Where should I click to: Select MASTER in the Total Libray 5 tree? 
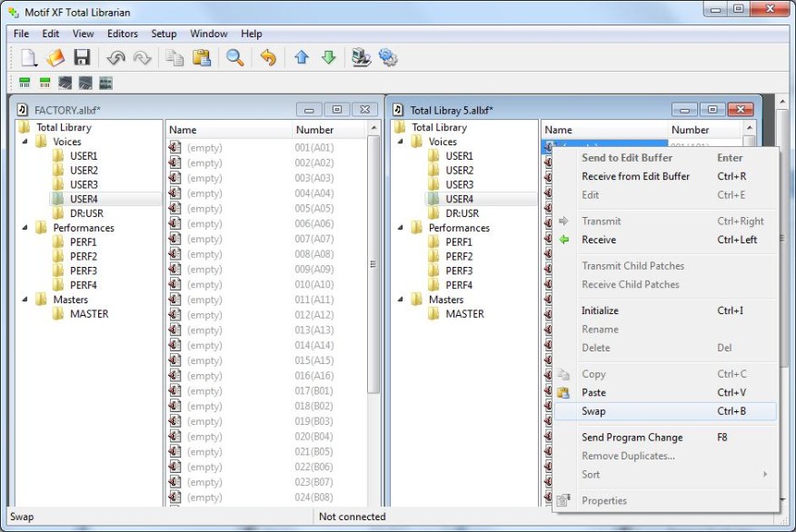464,314
